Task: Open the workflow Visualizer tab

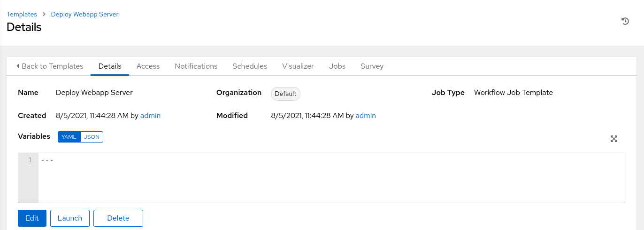Action: 298,66
